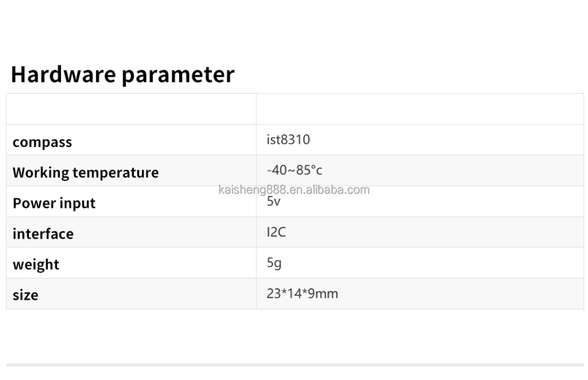
Task: Click the gray horizontal divider line
Action: [x=295, y=365]
